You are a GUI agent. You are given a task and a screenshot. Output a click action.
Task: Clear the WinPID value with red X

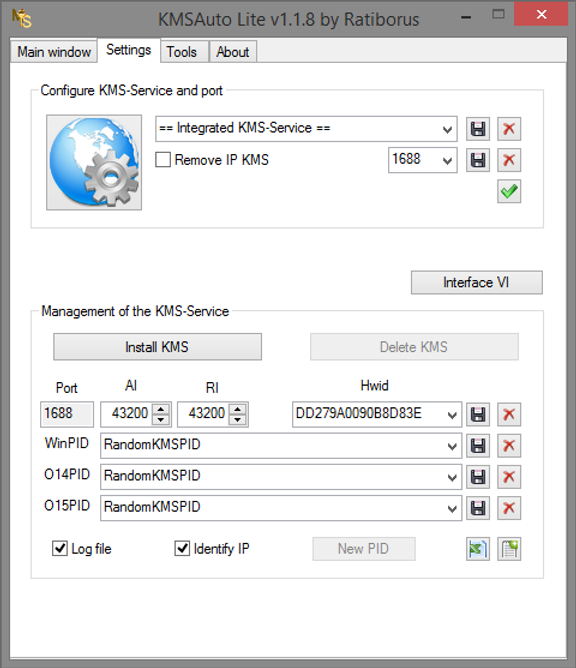coord(509,446)
